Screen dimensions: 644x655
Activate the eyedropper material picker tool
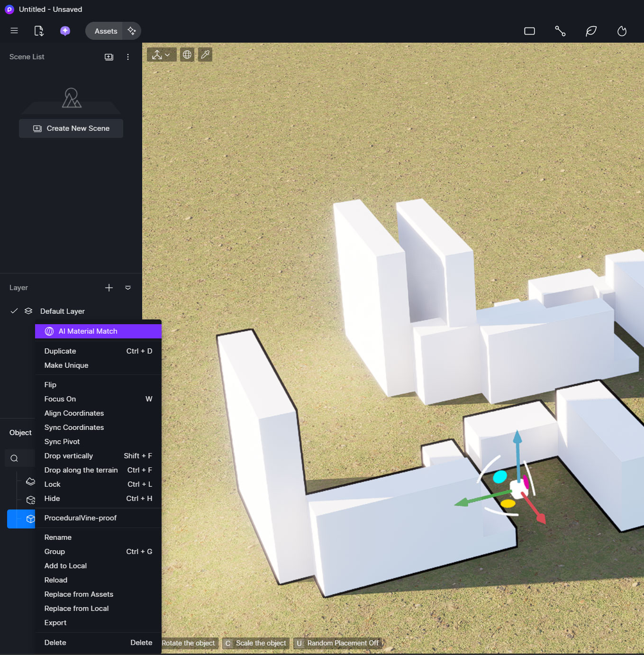click(205, 55)
